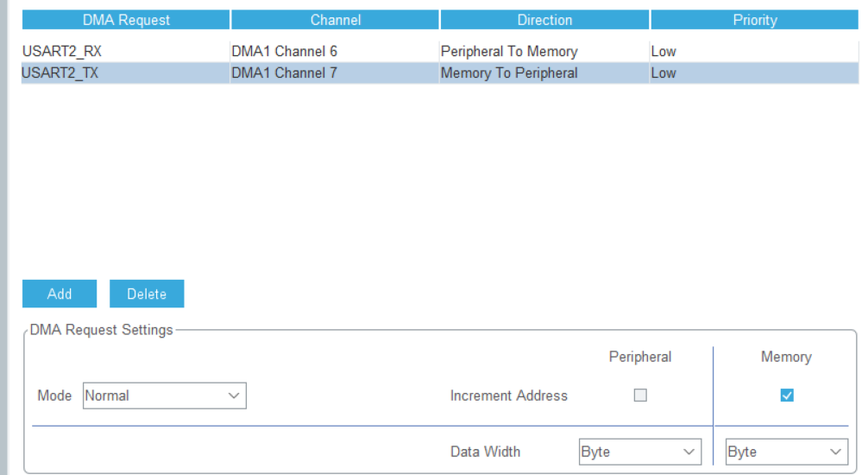Click Memory To Peripheral direction cell
868x475 pixels.
pos(509,73)
